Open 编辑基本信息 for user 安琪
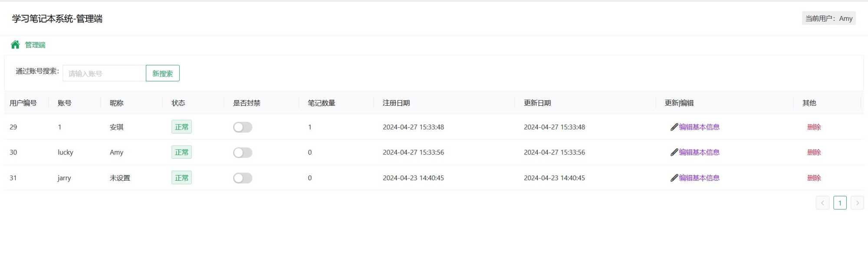Screen dimensions: 868x260 point(699,127)
